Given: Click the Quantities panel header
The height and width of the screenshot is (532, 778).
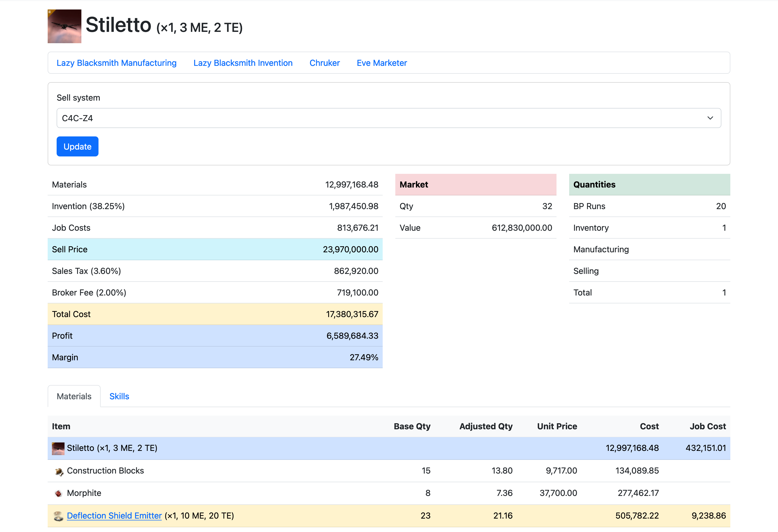Looking at the screenshot, I should tap(649, 184).
